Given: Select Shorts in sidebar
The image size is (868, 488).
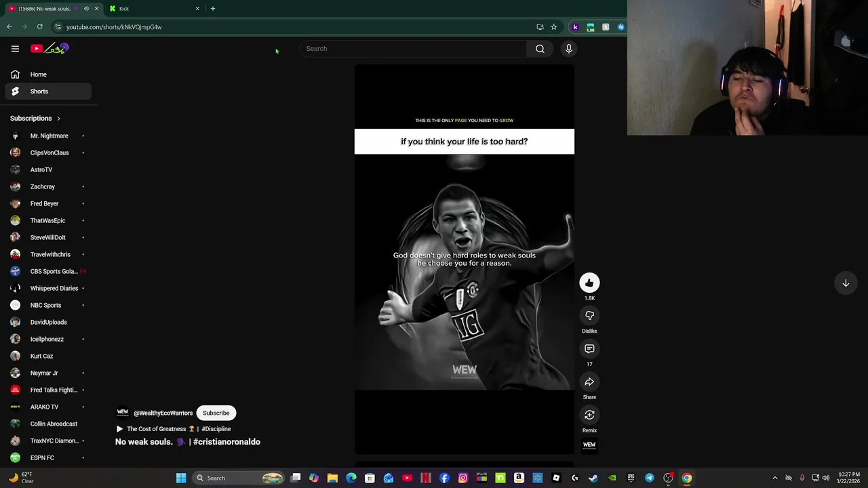Looking at the screenshot, I should coord(48,91).
